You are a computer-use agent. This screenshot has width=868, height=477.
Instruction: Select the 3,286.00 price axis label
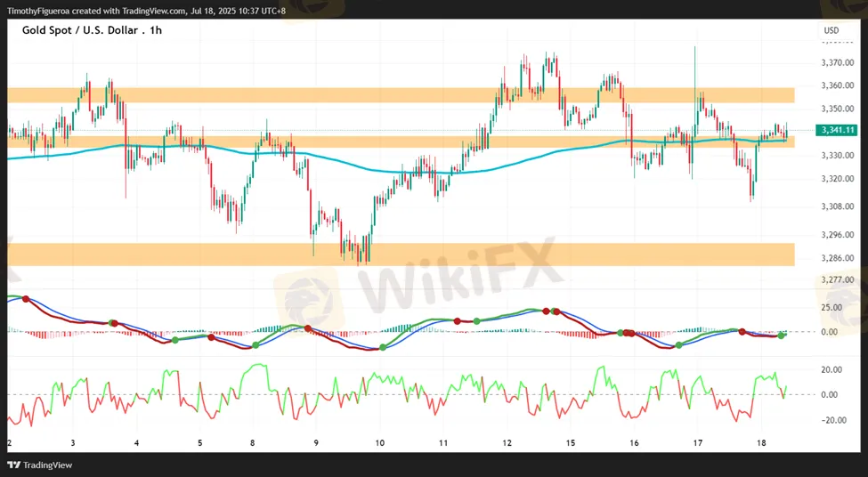coord(837,258)
